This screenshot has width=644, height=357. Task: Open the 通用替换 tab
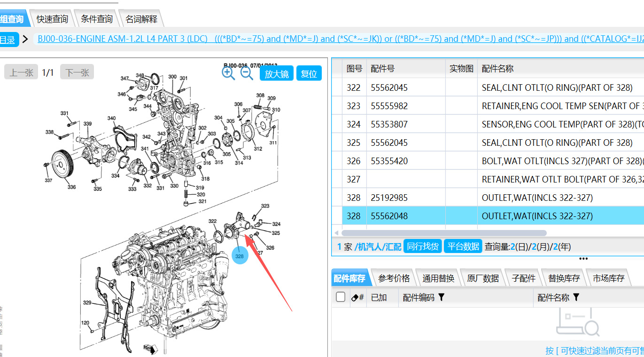point(438,278)
